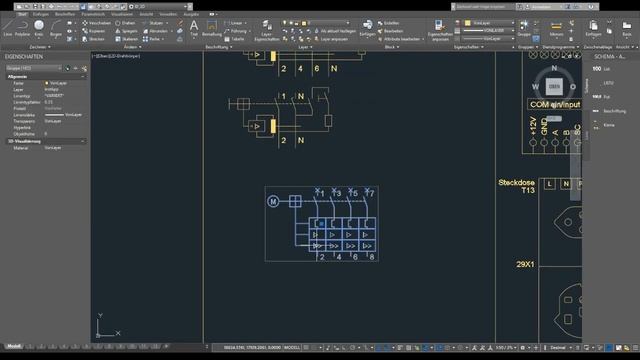Click the Führung leader tool
Image resolution: width=640 pixels, height=360 pixels.
click(236, 31)
